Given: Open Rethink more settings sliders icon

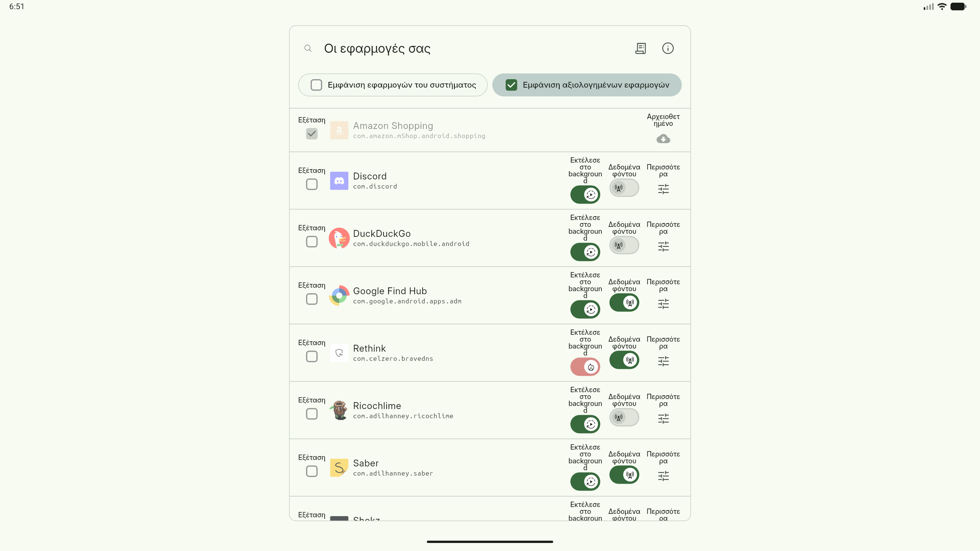Looking at the screenshot, I should [x=663, y=361].
